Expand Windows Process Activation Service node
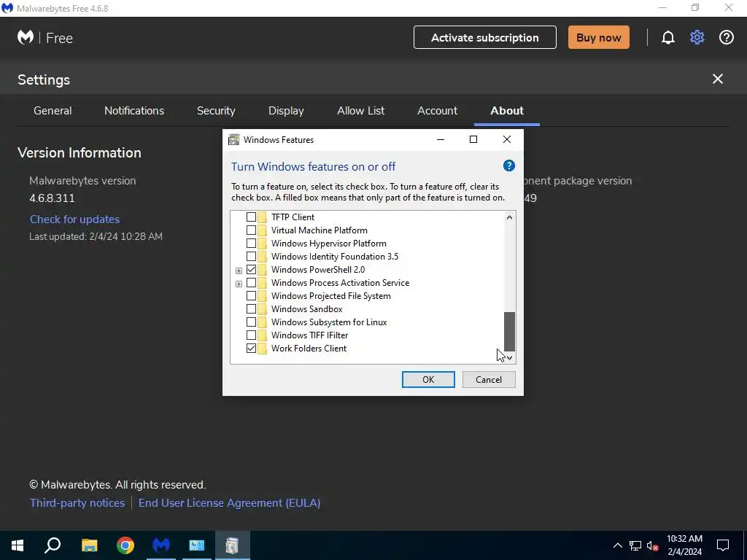The width and height of the screenshot is (747, 560). click(x=239, y=284)
